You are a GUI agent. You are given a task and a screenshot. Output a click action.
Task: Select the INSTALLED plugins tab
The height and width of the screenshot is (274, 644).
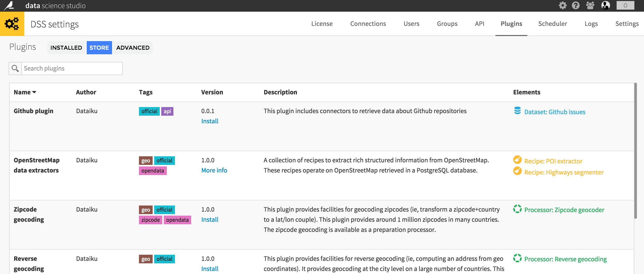66,47
